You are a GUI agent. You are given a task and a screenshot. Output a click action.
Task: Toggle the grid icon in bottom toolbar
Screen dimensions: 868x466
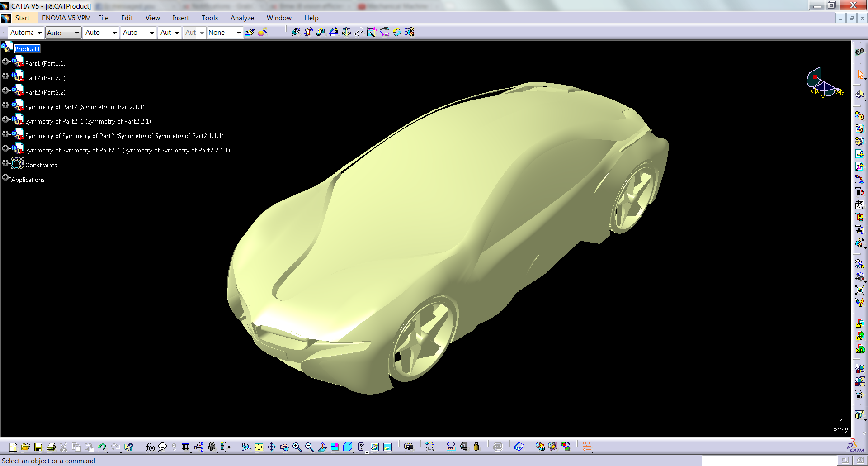point(587,447)
